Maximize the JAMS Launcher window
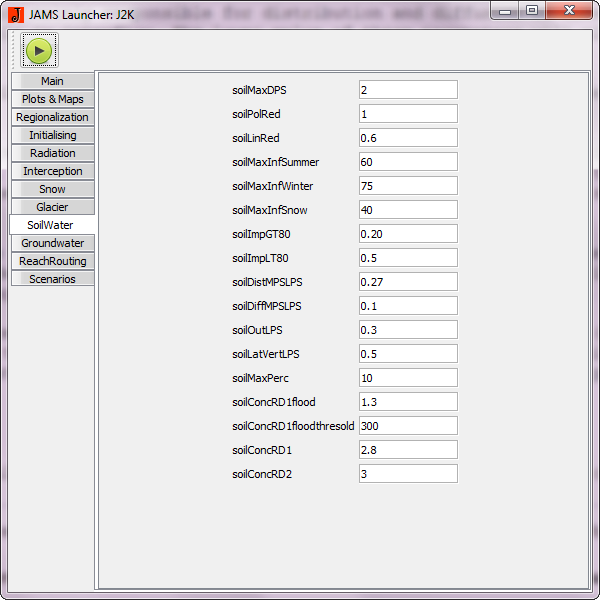Image resolution: width=600 pixels, height=600 pixels. [x=532, y=11]
